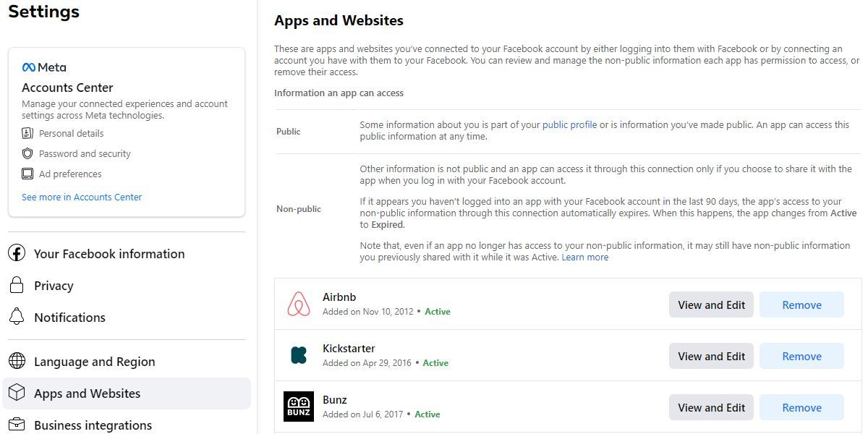Click the Meta infinity logo
868x434 pixels.
[30, 67]
